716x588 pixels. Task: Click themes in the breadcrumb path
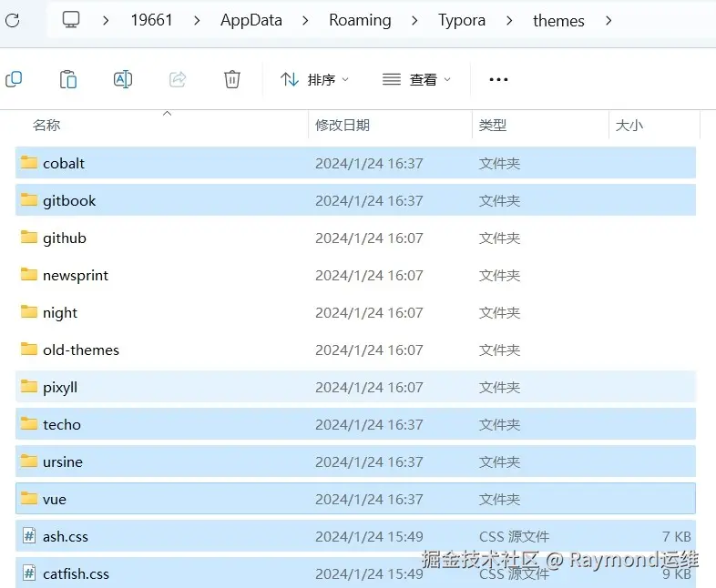558,21
